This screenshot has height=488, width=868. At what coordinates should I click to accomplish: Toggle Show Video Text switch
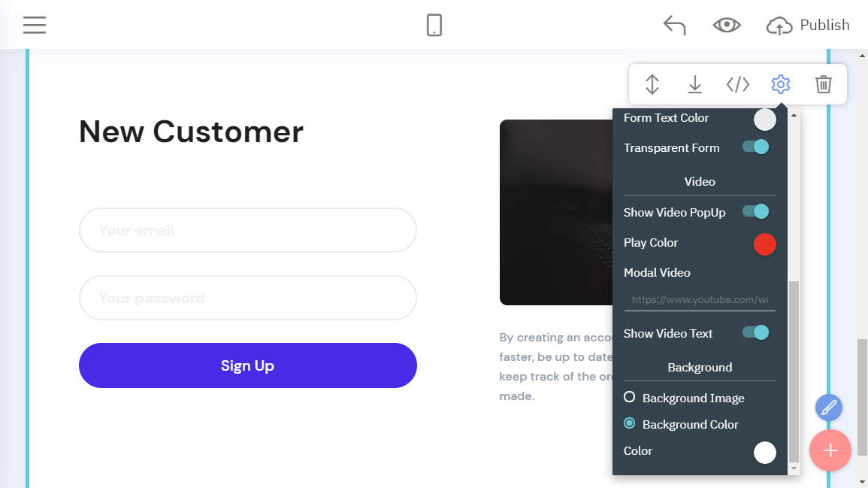click(x=756, y=332)
